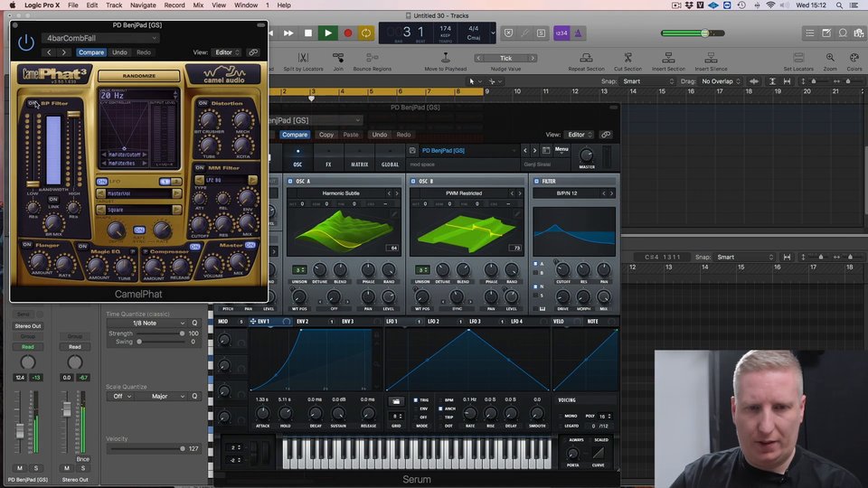Click Undo button in CamelPhat header
This screenshot has height=488, width=868.
click(x=119, y=52)
